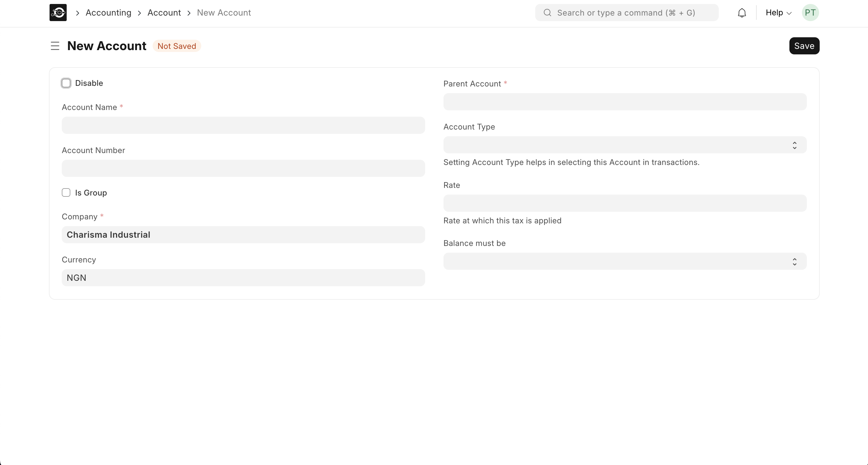This screenshot has width=868, height=465.
Task: Check the Is Group checkbox
Action: 66,192
